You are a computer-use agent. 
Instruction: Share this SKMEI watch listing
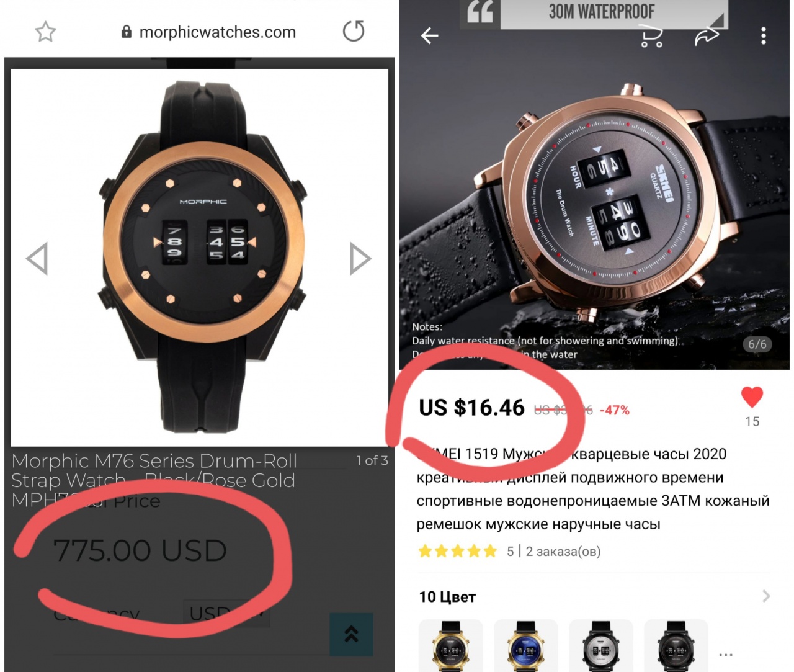coord(707,37)
